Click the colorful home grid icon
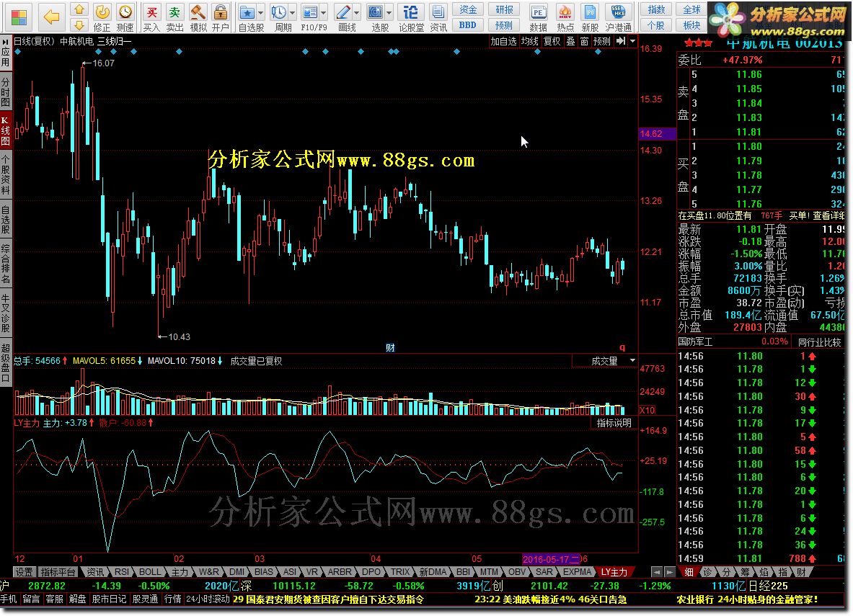 point(19,17)
